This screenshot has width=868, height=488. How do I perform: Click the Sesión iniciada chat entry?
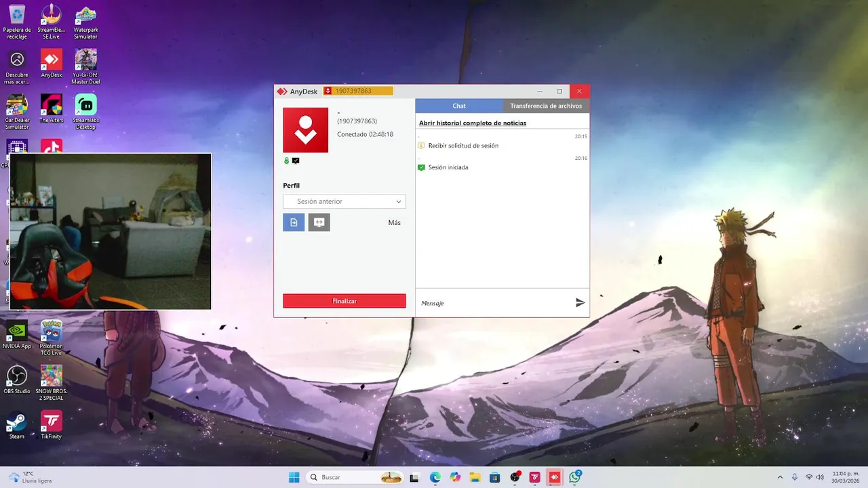[x=448, y=167]
